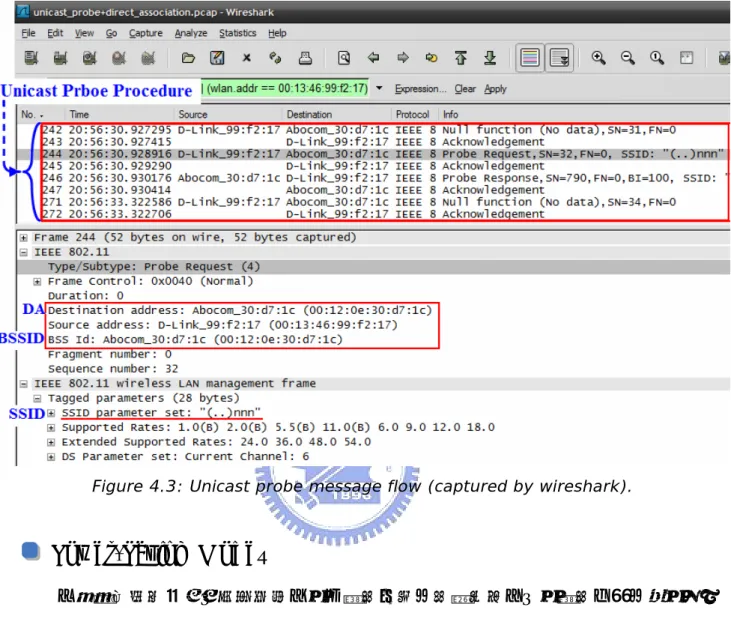Reset zoom to normal size icon
731x619 pixels.
657,58
